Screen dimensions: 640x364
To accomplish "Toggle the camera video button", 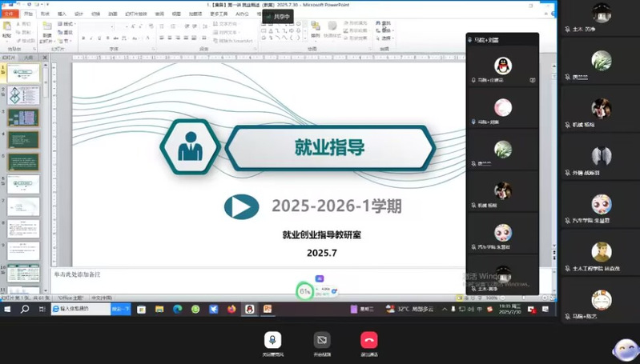I will [x=321, y=339].
